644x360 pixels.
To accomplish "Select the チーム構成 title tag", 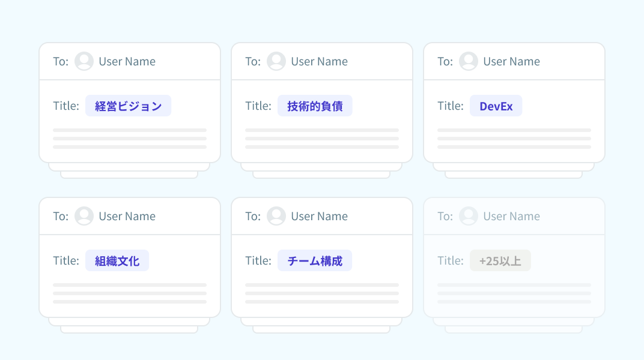I will pos(315,260).
